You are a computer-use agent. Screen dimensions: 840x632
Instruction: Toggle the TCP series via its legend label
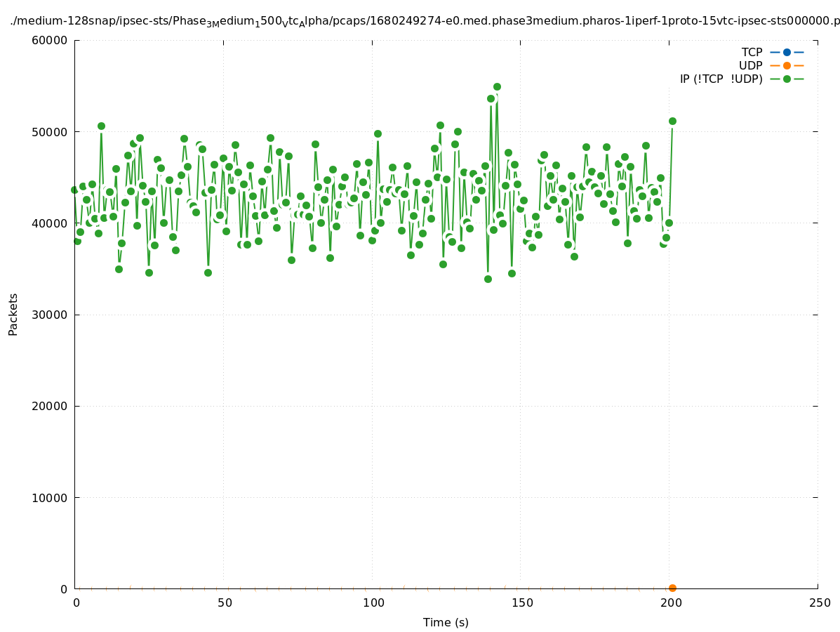[x=752, y=52]
